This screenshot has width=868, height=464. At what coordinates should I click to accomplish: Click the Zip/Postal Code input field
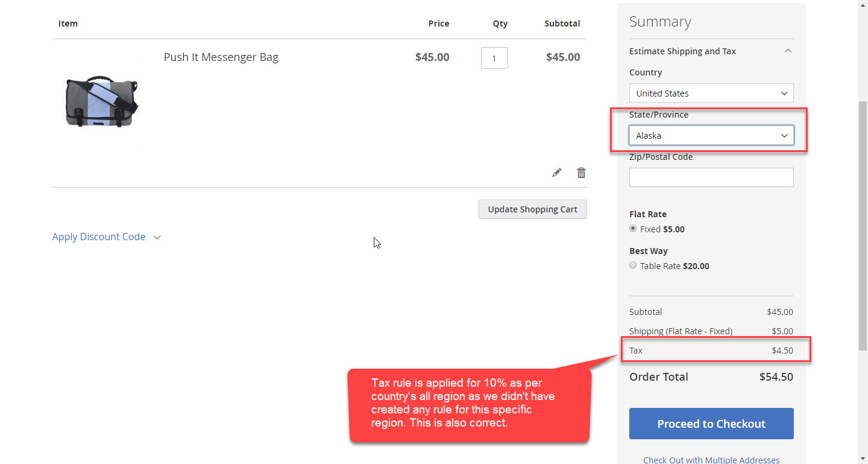[x=711, y=177]
